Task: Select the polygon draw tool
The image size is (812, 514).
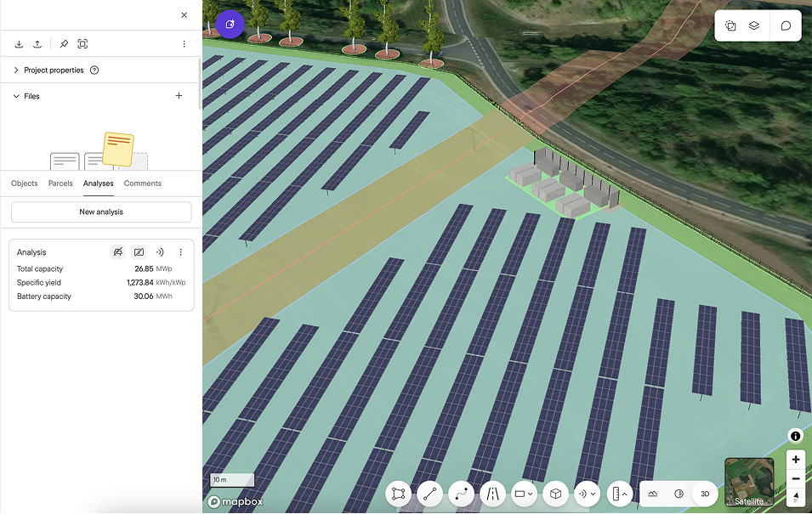Action: point(398,494)
